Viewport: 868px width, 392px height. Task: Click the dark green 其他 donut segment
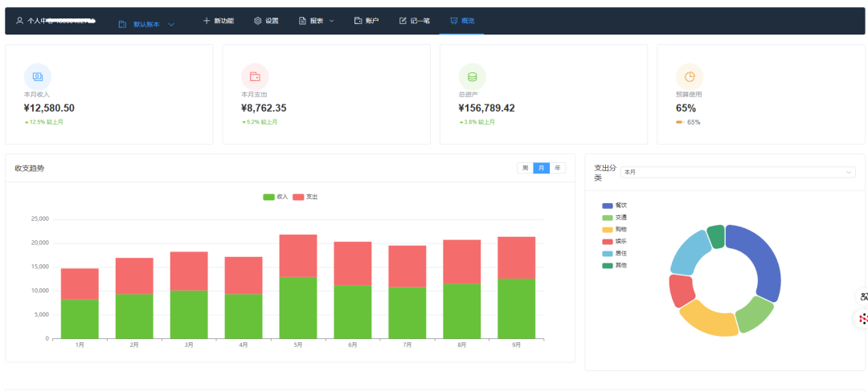click(x=716, y=237)
